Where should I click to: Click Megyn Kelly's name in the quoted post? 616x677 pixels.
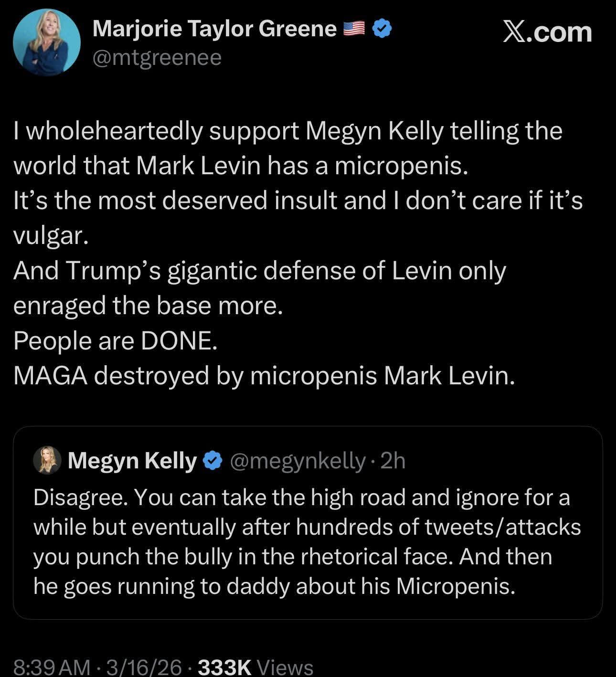tap(132, 461)
